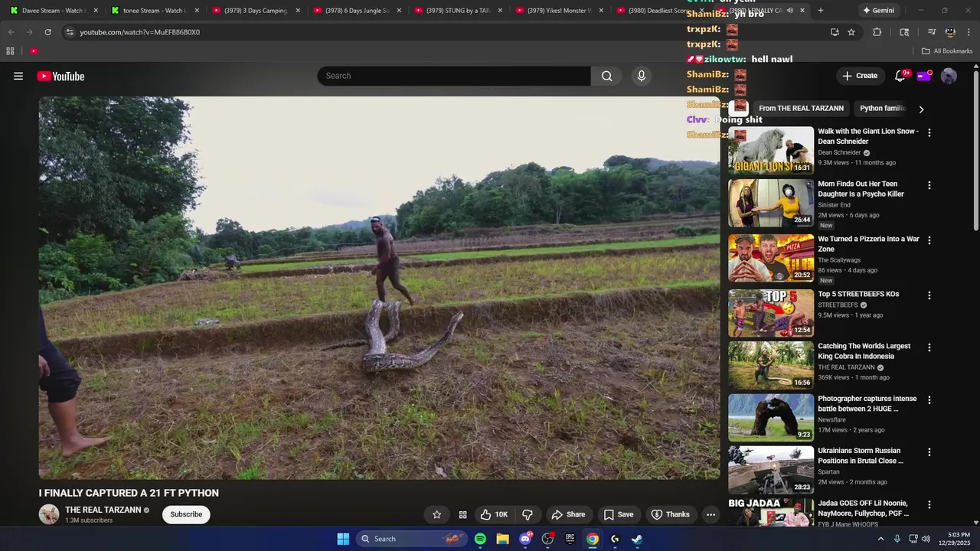The image size is (980, 551).
Task: Reload the page in Chrome
Action: pos(47,32)
